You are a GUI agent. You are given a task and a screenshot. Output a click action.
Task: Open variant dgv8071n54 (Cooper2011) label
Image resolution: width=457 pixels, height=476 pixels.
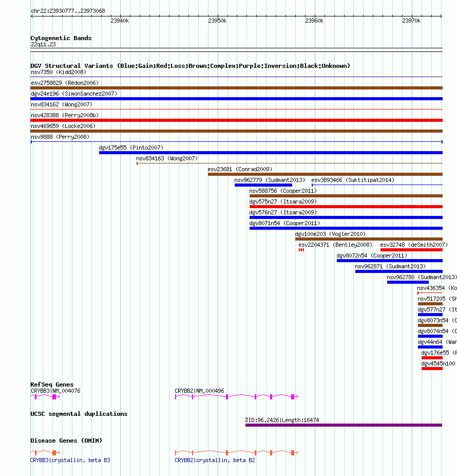coord(284,223)
